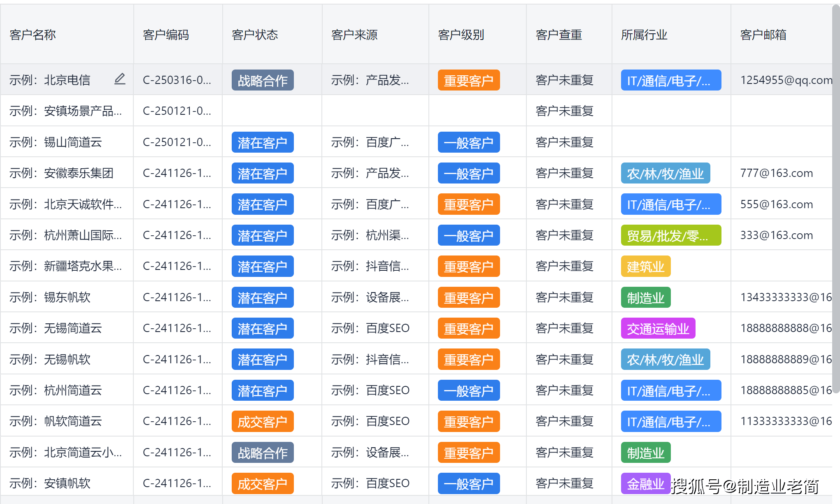Click the 客户名称 column header

[32, 35]
